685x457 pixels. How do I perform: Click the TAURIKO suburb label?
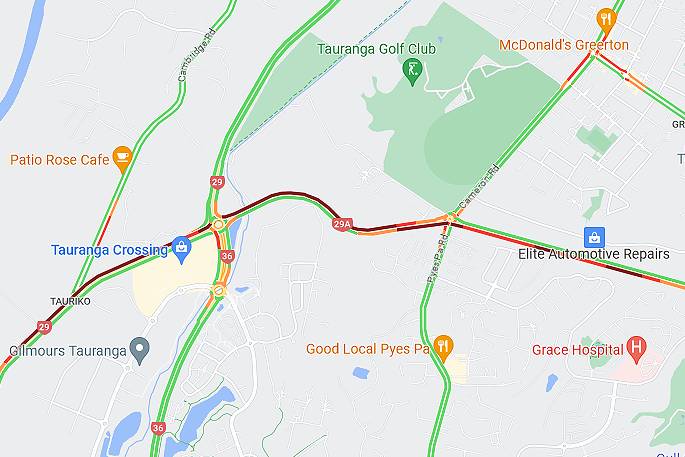click(x=70, y=301)
